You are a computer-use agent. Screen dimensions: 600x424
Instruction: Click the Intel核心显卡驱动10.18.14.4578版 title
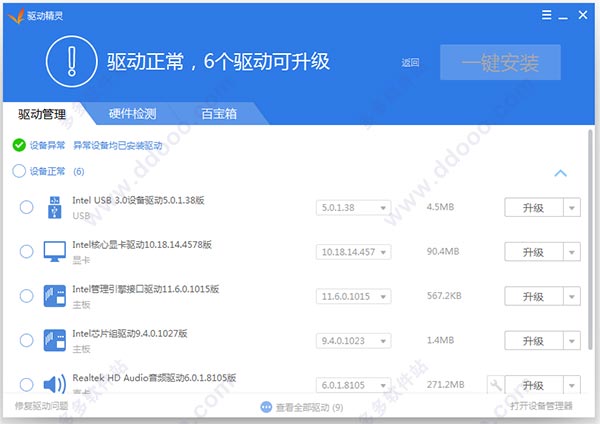142,245
